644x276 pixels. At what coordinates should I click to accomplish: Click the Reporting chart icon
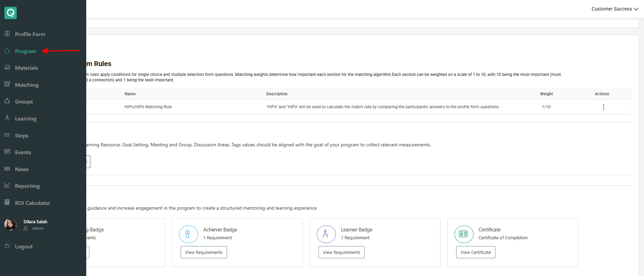click(7, 185)
